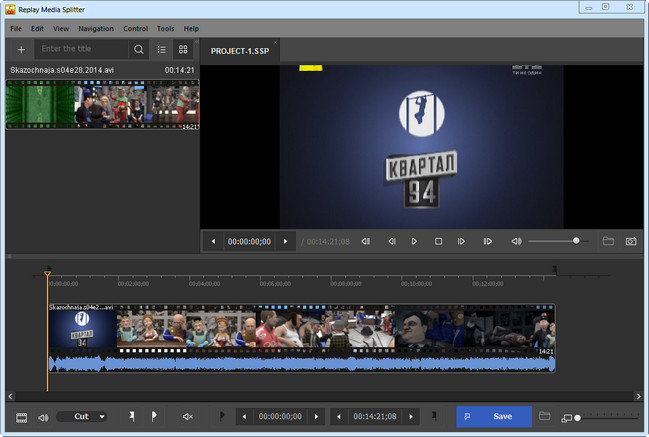Decrease segment end time 00:14:21;08
This screenshot has height=437, width=649.
coord(339,417)
